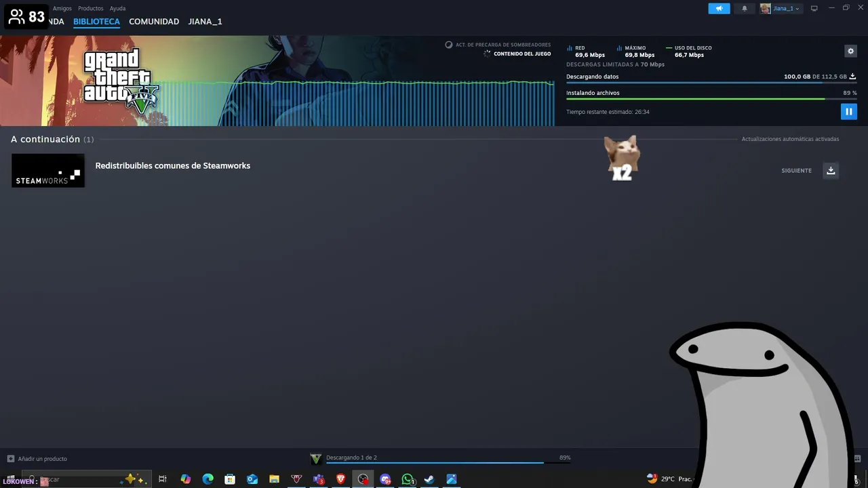Click 'DESCARGAS LIMITADAS A 70 Mbps' text
868x488 pixels.
click(x=615, y=64)
